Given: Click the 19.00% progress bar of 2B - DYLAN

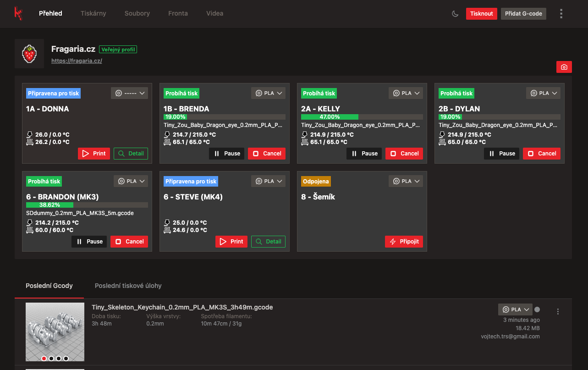Looking at the screenshot, I should (500, 117).
